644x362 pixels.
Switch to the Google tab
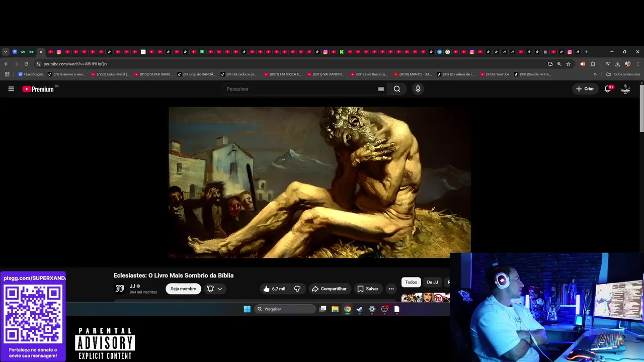click(x=447, y=52)
